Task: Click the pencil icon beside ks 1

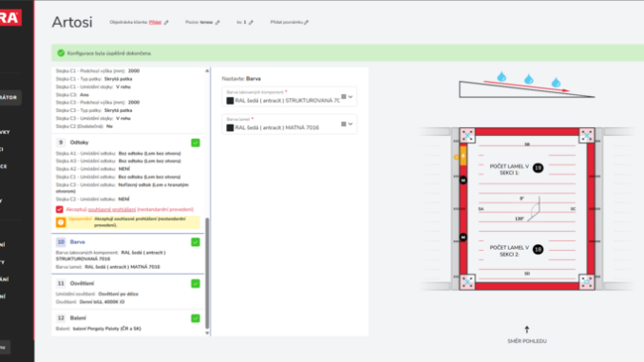Action: pos(251,23)
